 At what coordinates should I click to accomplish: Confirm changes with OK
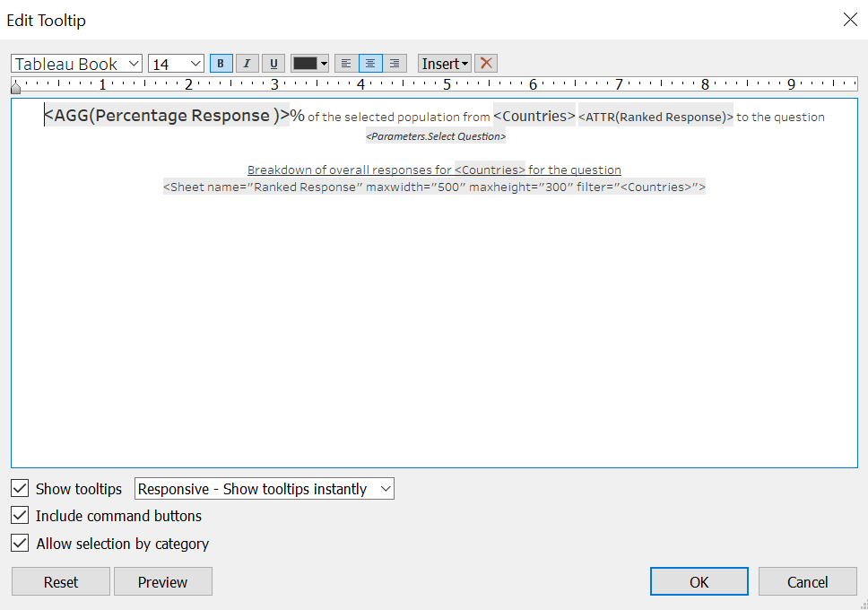pyautogui.click(x=699, y=582)
